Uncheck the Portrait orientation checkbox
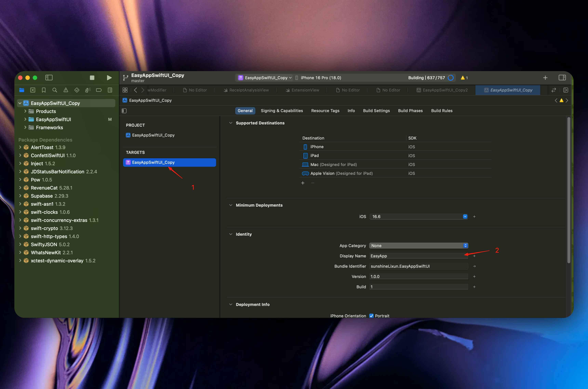The height and width of the screenshot is (389, 588). tap(371, 316)
